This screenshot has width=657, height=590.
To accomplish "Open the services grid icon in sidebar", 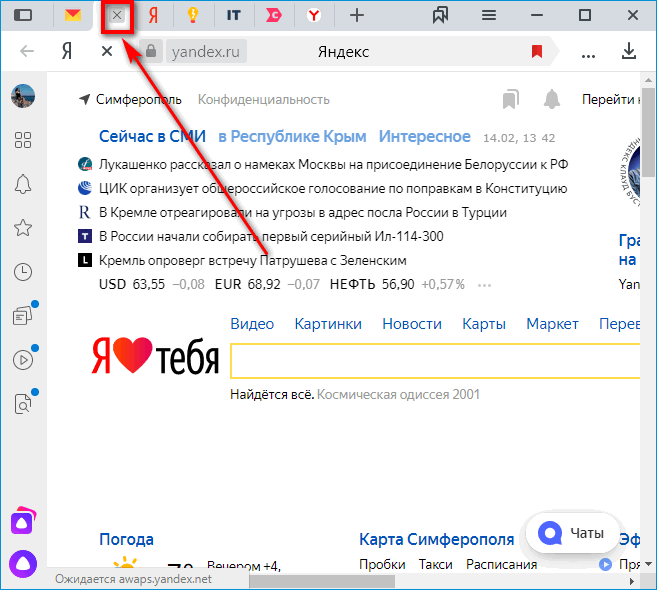I will coord(23,140).
